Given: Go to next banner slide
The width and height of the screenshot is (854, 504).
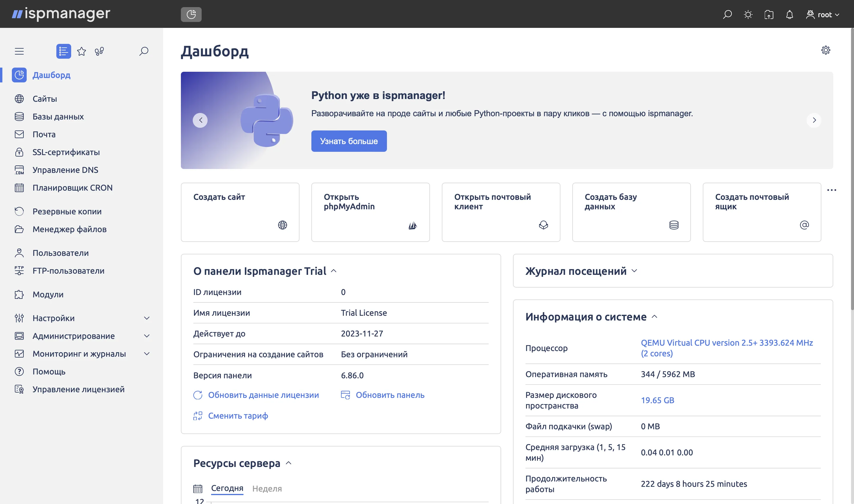Looking at the screenshot, I should (814, 120).
